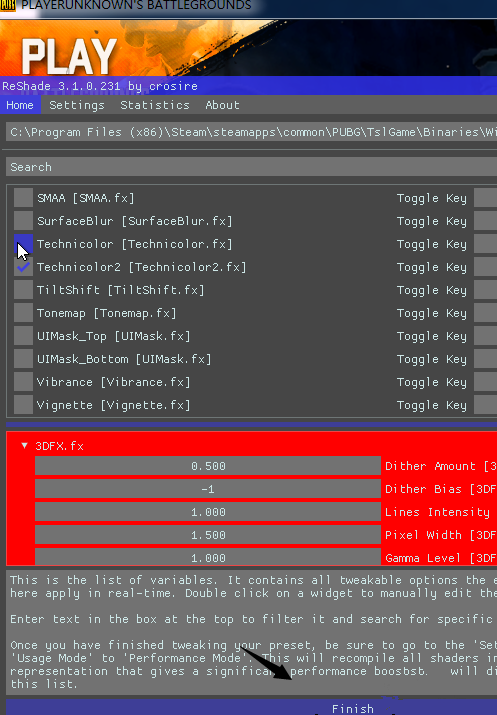Enable the TiltShift effect checkbox
497x715 pixels.
[x=23, y=290]
